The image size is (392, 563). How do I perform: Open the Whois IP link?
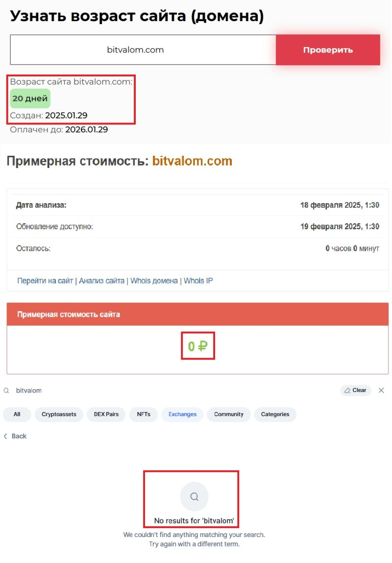198,281
